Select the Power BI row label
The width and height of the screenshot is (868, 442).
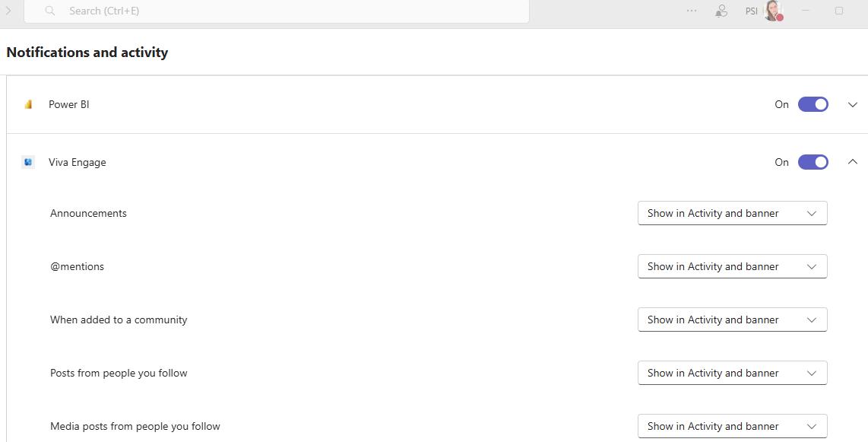pyautogui.click(x=68, y=104)
